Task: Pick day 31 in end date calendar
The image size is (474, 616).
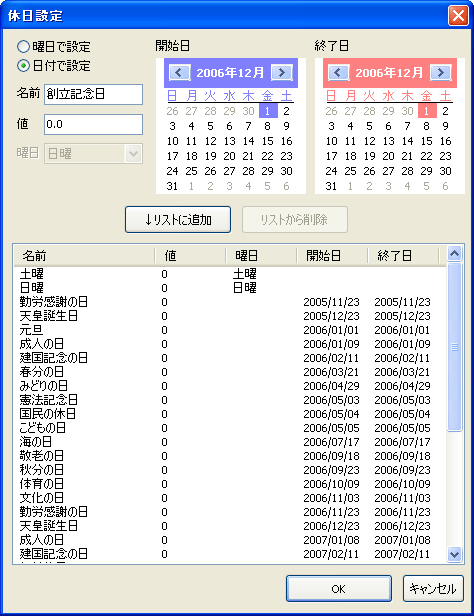Action: [331, 186]
